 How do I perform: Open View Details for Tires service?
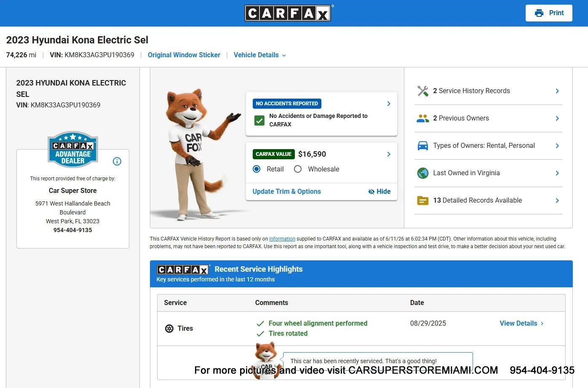(522, 324)
